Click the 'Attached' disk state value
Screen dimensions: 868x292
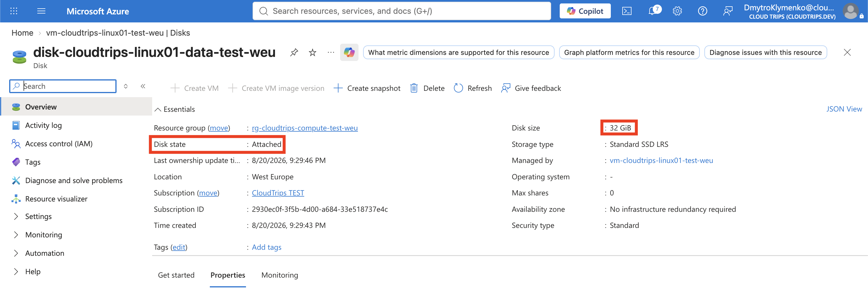267,144
